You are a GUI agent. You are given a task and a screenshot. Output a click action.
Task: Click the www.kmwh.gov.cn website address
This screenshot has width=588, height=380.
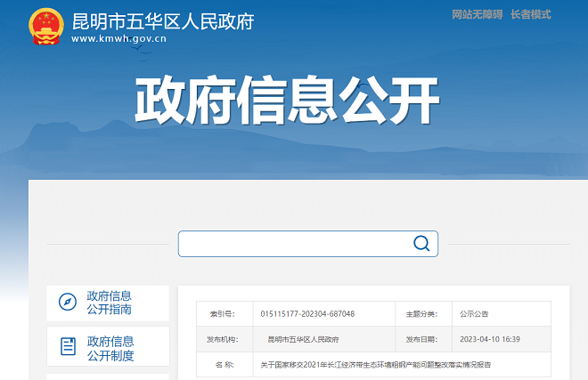118,39
